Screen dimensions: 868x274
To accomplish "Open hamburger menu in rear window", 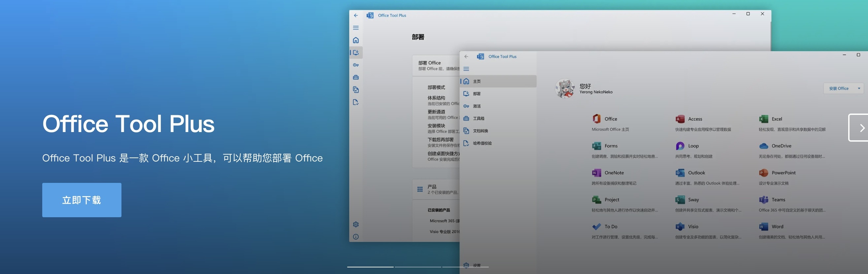I will 356,28.
